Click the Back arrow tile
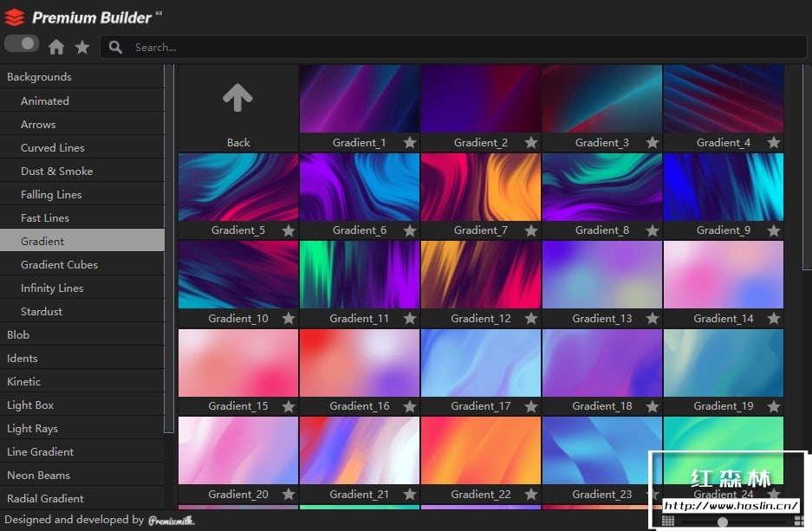Viewport: 812px width, 531px height. tap(237, 100)
